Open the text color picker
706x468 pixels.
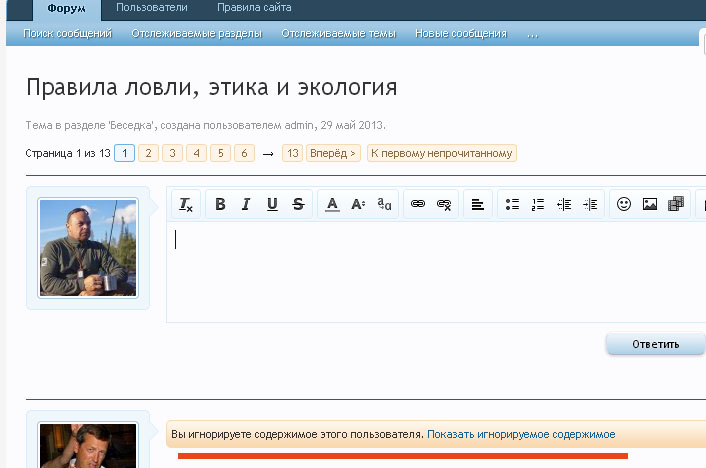pos(333,204)
